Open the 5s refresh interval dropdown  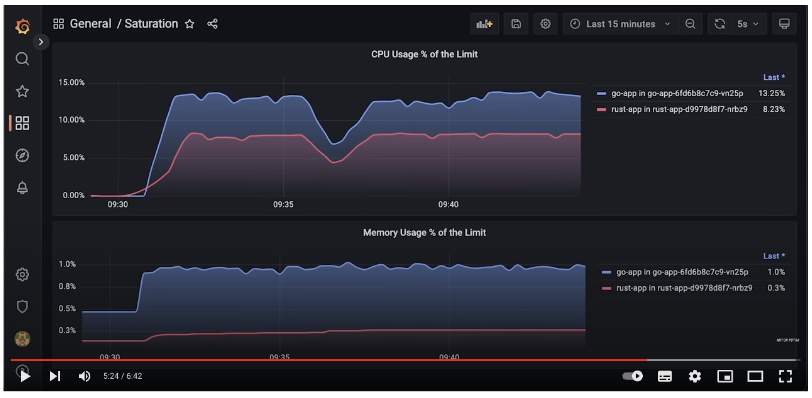748,24
